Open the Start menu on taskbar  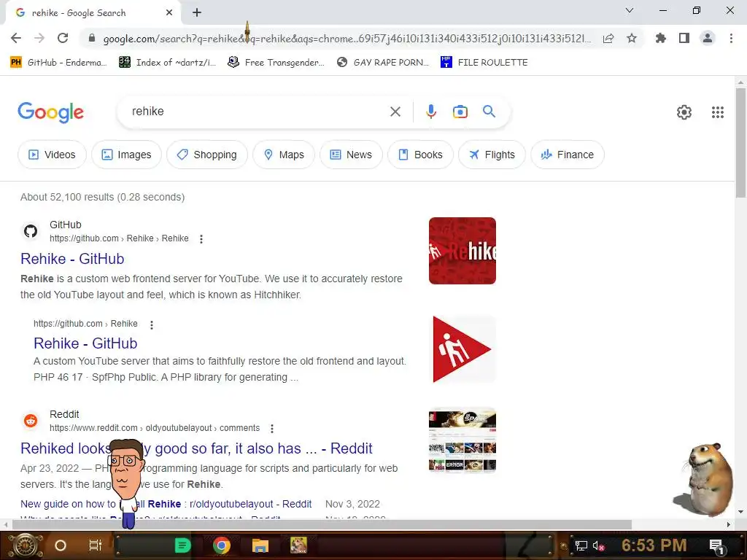click(x=26, y=545)
